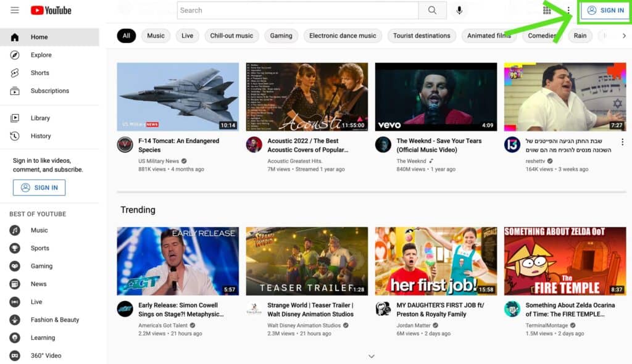Select Sports under Best of YouTube
Image resolution: width=632 pixels, height=364 pixels.
pos(39,248)
